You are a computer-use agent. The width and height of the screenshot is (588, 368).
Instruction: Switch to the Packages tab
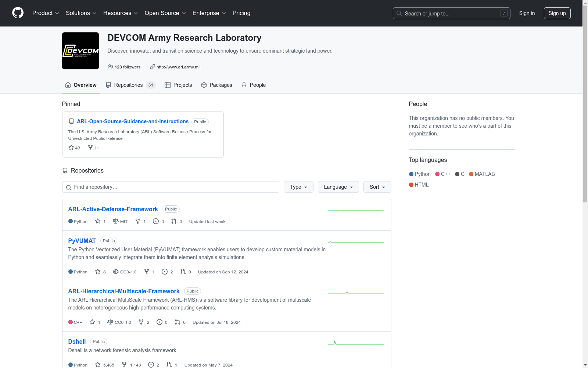tap(217, 85)
